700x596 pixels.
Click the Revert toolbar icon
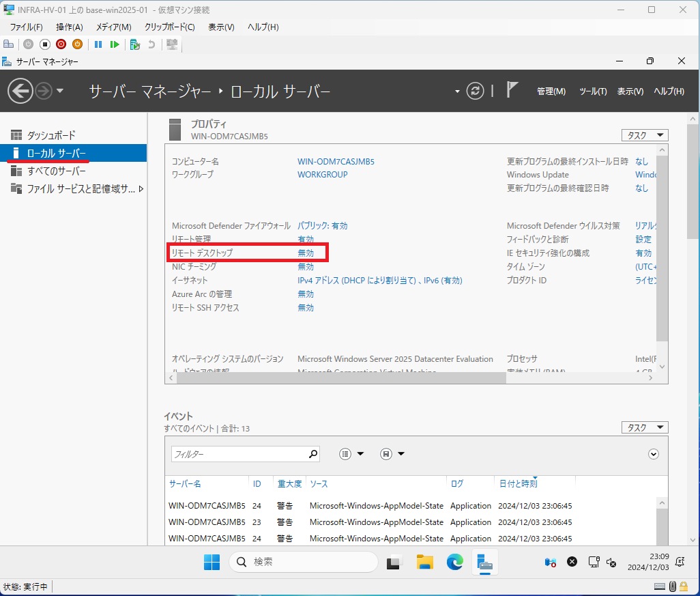click(x=151, y=44)
